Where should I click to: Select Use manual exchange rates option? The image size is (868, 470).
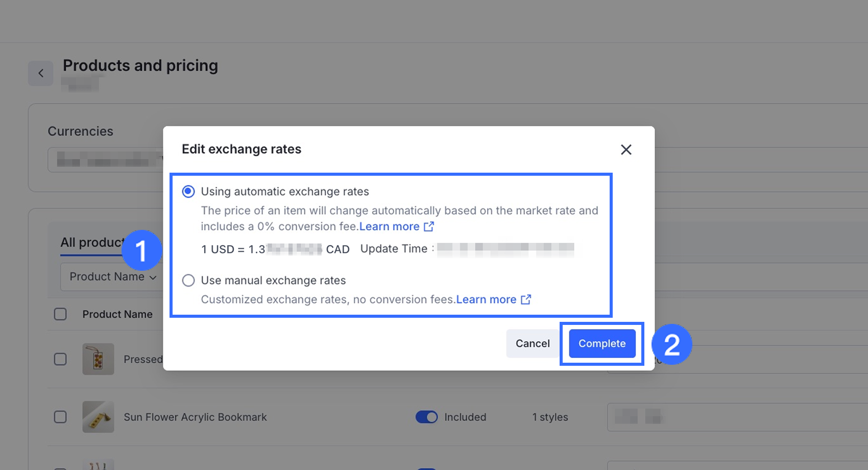(x=188, y=280)
